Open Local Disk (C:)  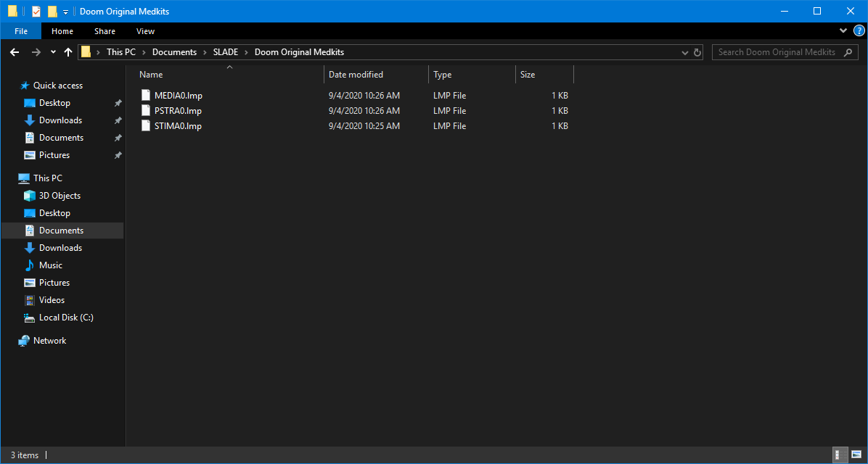[66, 318]
